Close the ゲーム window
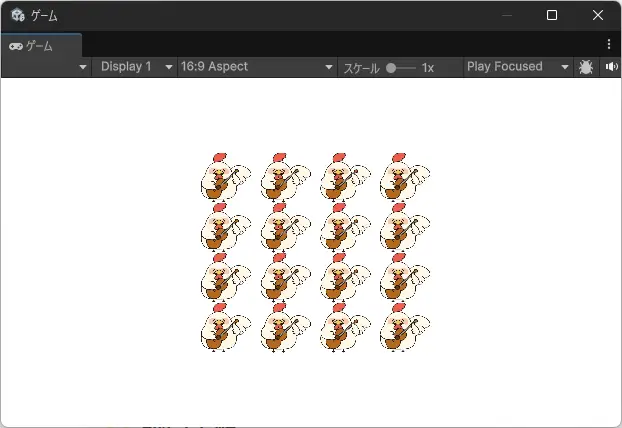The image size is (622, 428). [598, 15]
